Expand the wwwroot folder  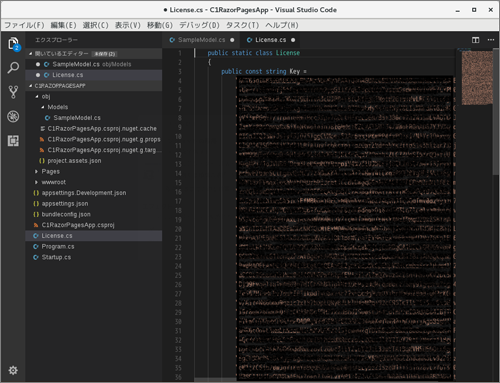coord(36,182)
